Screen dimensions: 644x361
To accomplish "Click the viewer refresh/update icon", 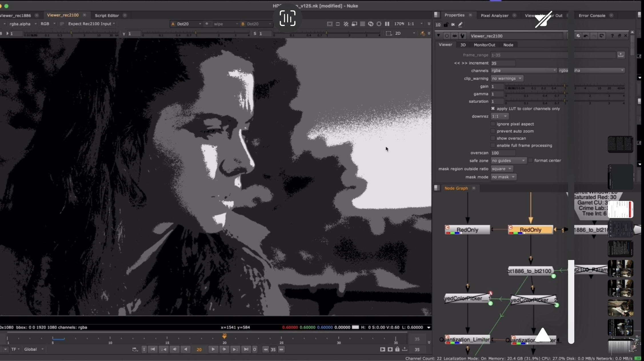I will pyautogui.click(x=371, y=24).
